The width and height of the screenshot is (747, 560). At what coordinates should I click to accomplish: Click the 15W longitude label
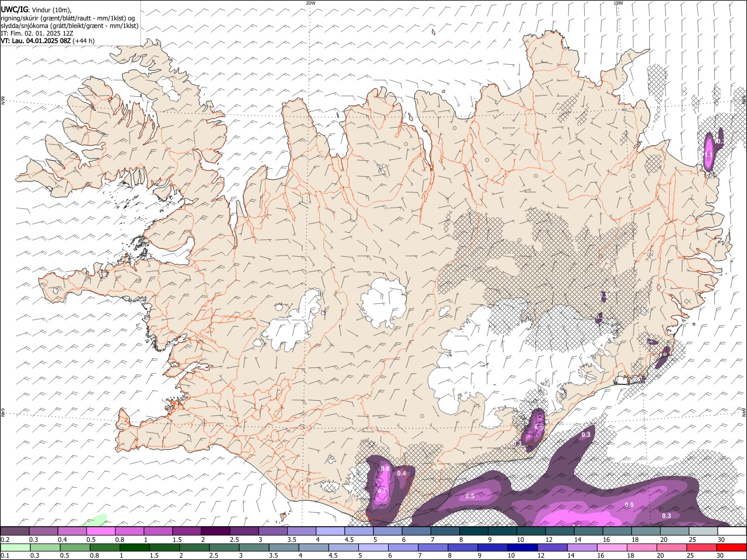pos(618,3)
